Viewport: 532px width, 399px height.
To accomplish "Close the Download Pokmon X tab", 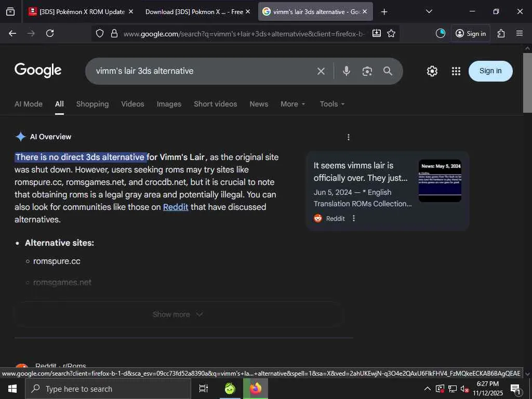I will pos(248,11).
